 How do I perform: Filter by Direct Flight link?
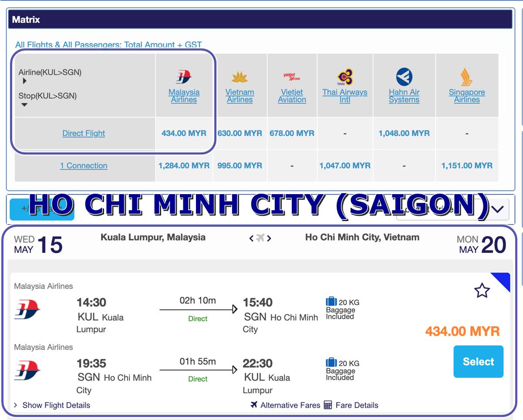tap(84, 133)
